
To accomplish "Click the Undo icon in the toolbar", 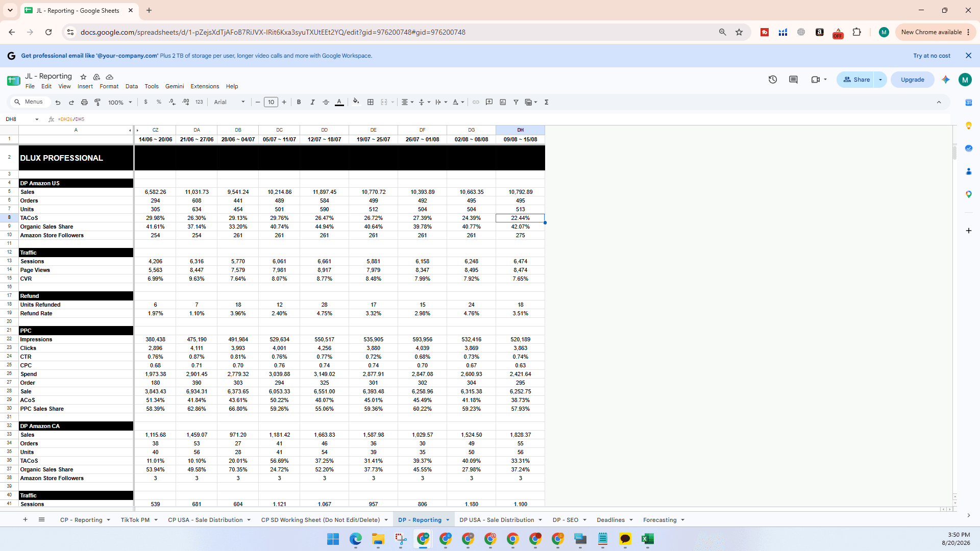I will pyautogui.click(x=58, y=102).
